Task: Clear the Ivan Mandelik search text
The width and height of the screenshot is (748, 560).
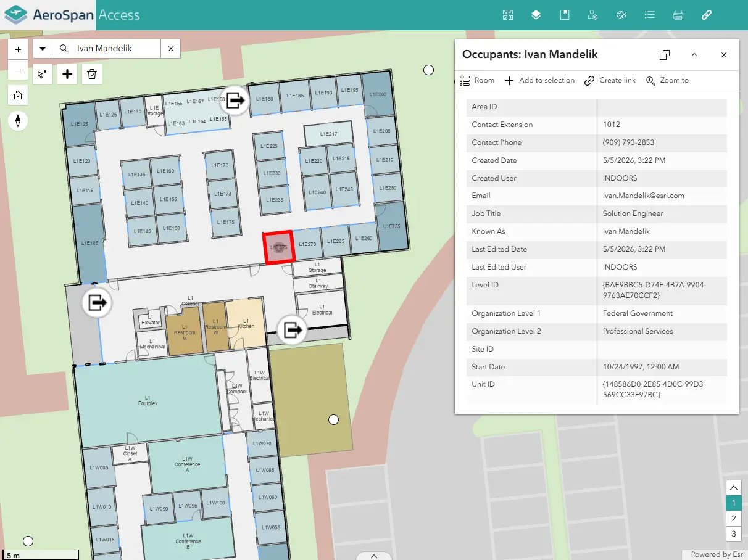Action: [171, 49]
